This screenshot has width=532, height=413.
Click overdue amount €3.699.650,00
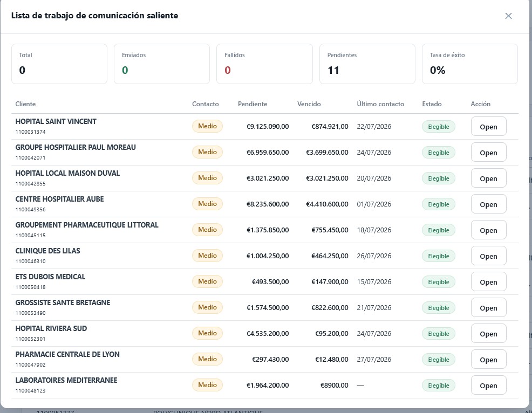[x=327, y=152]
